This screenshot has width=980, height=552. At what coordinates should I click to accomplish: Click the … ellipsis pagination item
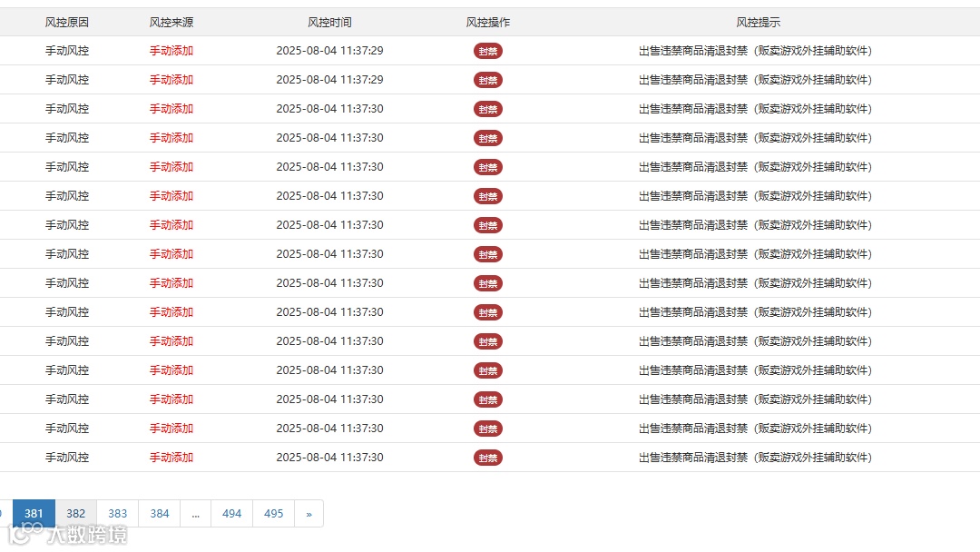pyautogui.click(x=196, y=513)
